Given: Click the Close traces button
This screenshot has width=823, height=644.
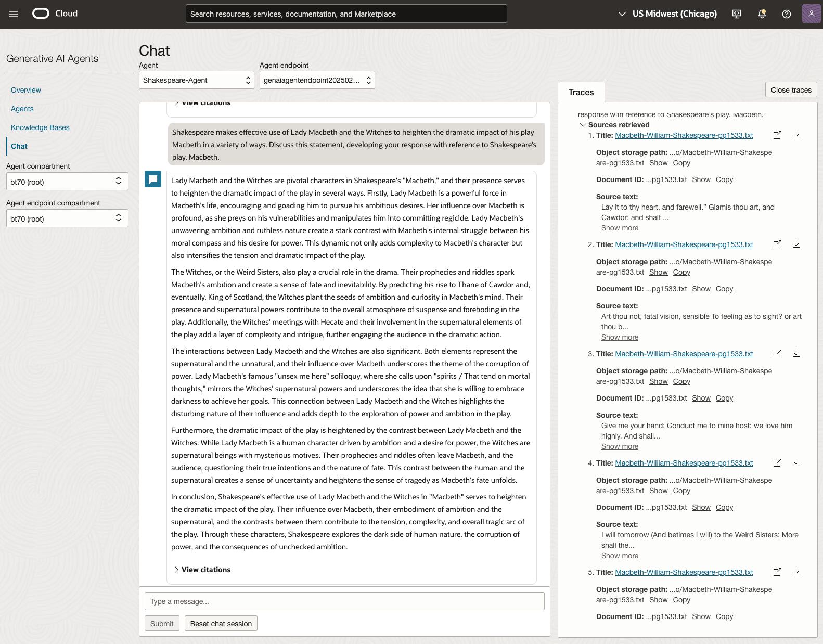Looking at the screenshot, I should click(791, 90).
